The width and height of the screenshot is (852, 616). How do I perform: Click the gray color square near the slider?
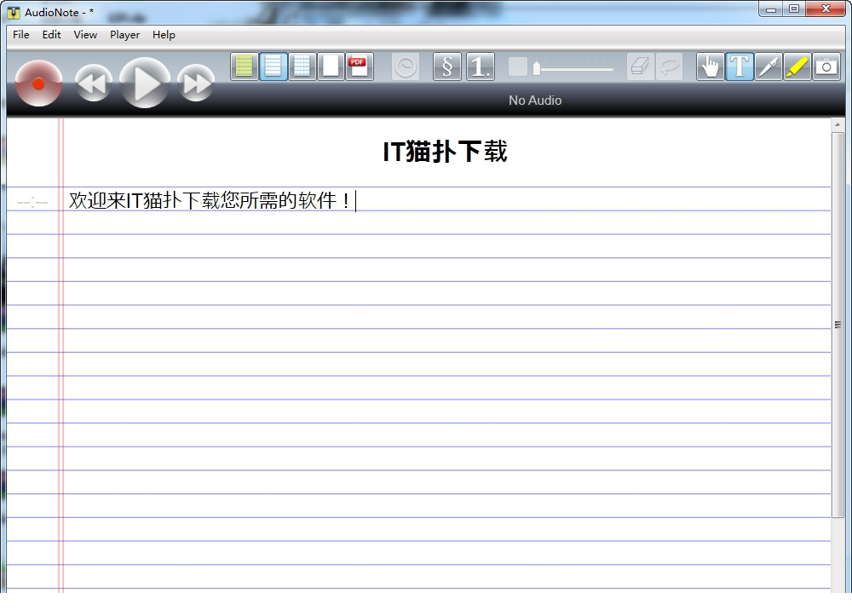click(x=518, y=66)
